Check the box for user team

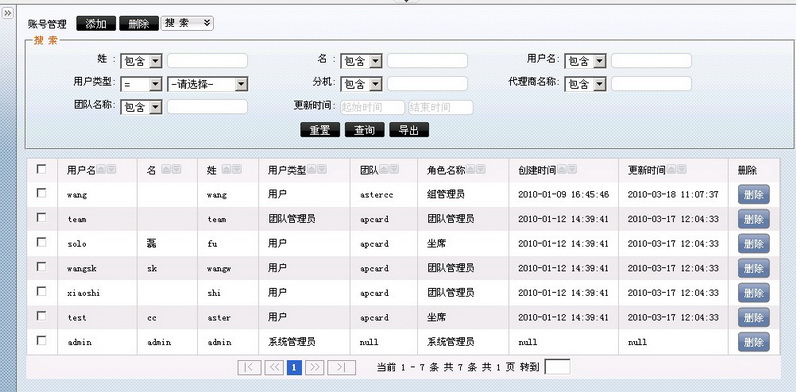[42, 217]
